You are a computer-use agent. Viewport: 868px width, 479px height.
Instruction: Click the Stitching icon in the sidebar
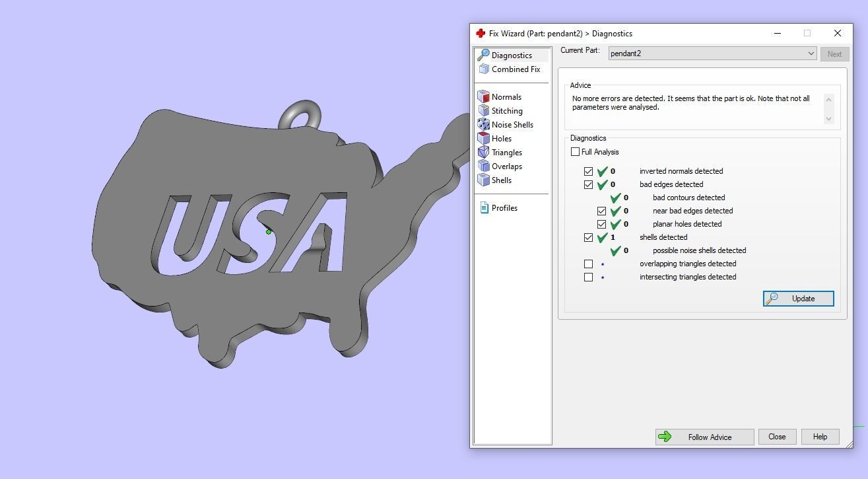(483, 110)
